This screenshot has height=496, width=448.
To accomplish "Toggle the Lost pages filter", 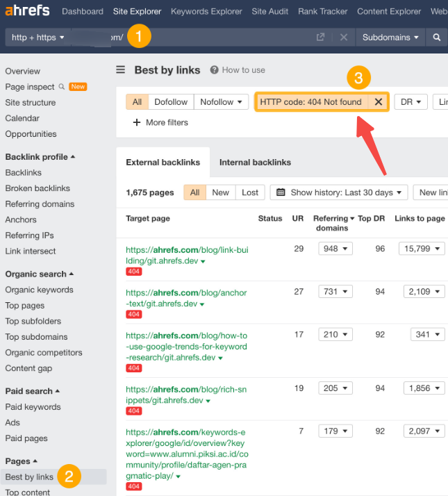I will (x=250, y=192).
